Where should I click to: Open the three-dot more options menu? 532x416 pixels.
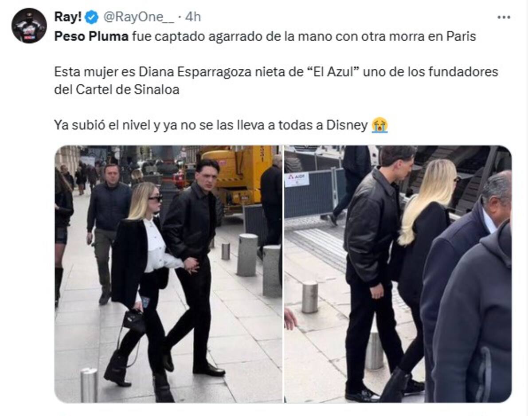pos(504,17)
